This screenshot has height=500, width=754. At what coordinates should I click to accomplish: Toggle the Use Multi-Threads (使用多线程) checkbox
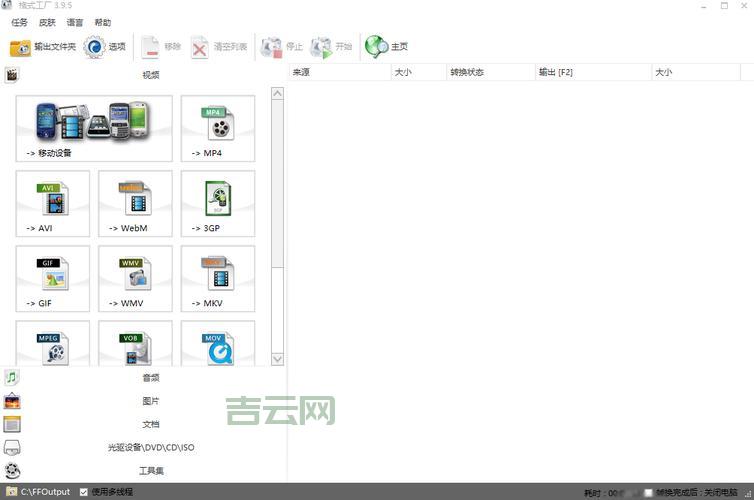pyautogui.click(x=83, y=492)
